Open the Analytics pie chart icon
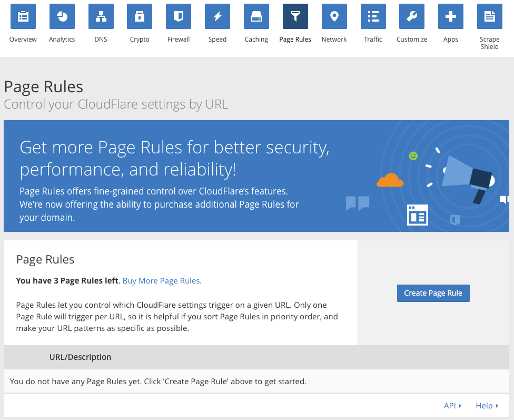514x420 pixels. [x=62, y=16]
